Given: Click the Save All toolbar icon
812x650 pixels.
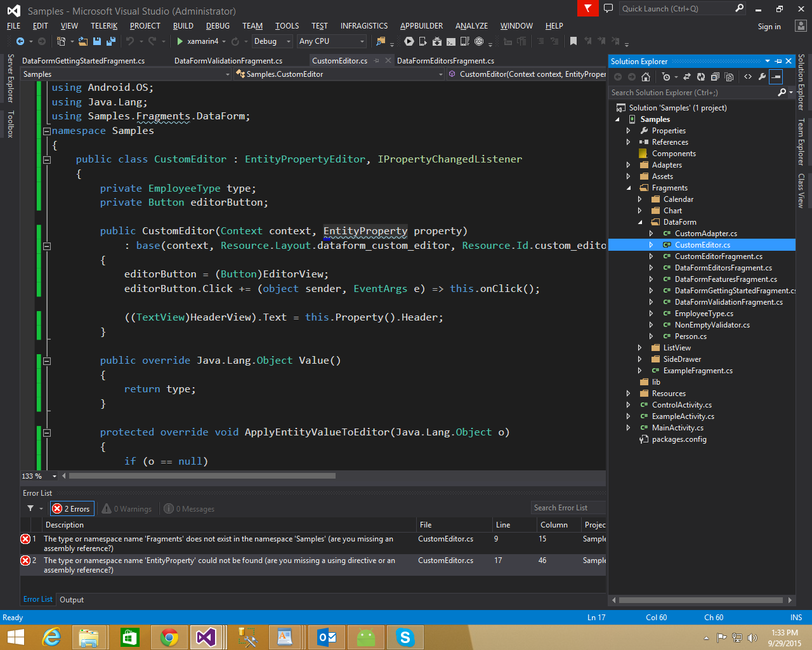Looking at the screenshot, I should point(110,41).
